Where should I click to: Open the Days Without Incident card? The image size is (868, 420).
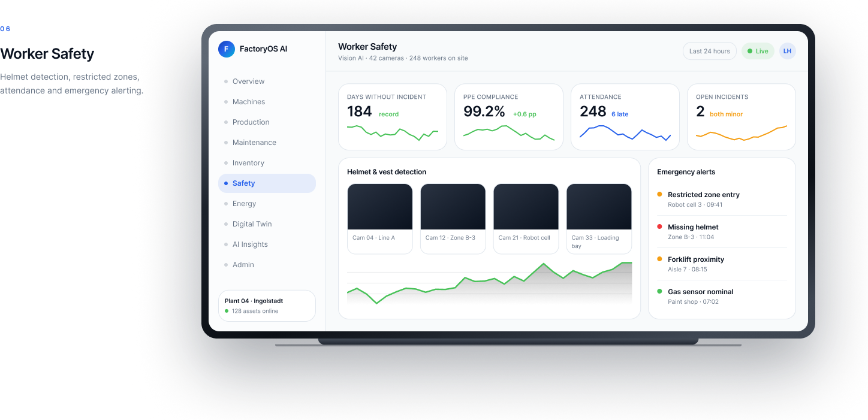point(393,117)
